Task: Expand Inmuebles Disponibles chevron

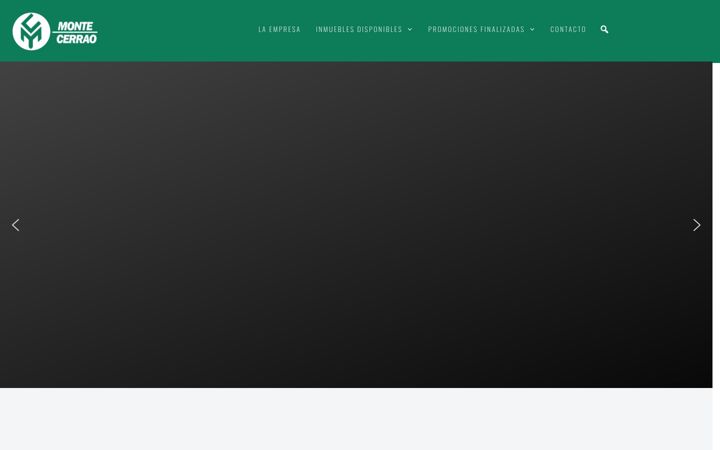Action: pos(410,29)
